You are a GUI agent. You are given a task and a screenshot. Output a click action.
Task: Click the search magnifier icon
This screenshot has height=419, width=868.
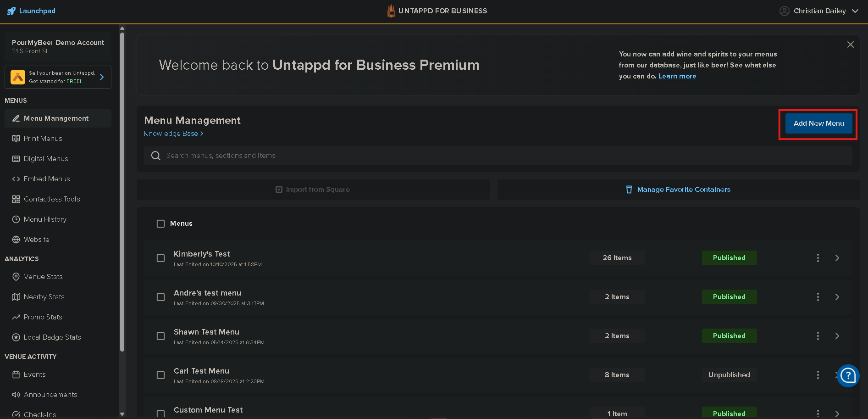(156, 156)
